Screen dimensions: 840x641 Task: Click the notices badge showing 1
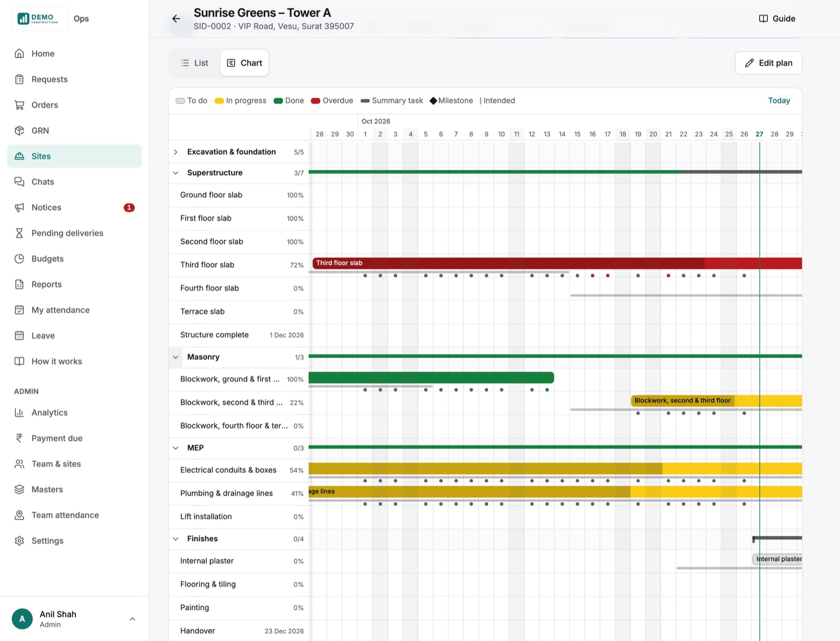pos(129,208)
